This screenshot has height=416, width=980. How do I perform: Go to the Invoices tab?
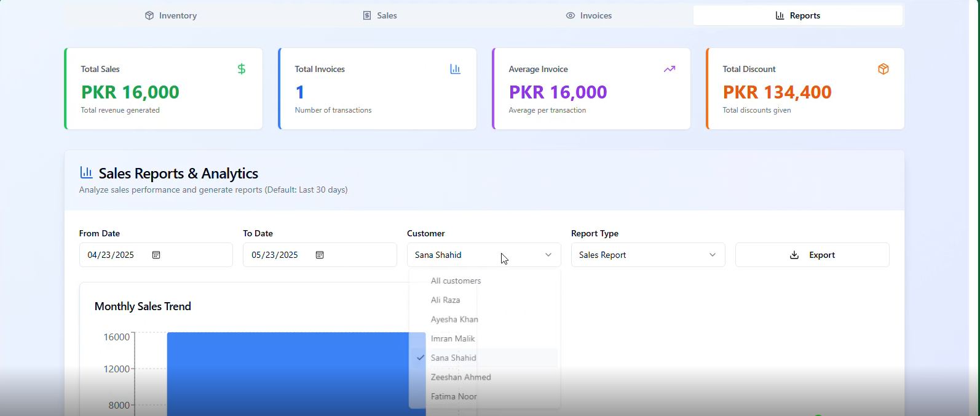pyautogui.click(x=588, y=15)
